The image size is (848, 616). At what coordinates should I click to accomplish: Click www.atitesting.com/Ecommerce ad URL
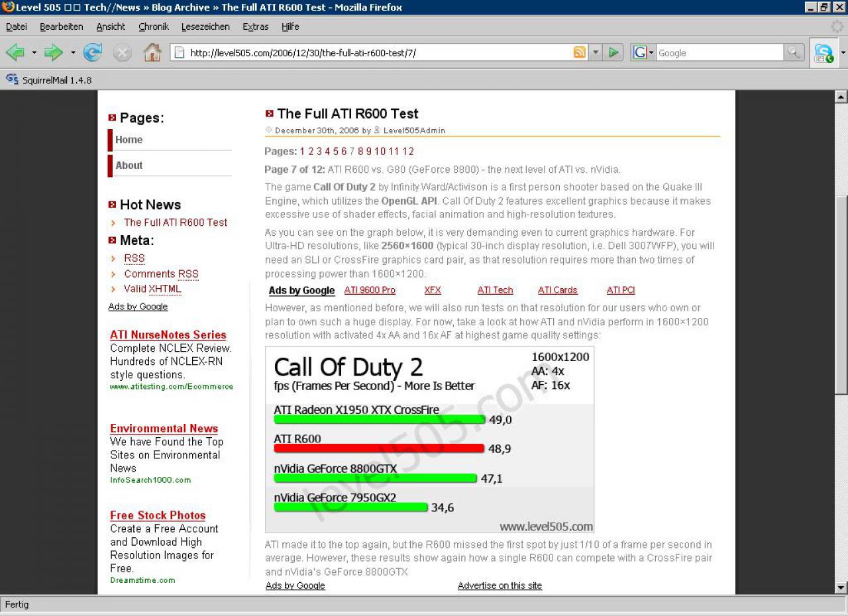[x=172, y=387]
